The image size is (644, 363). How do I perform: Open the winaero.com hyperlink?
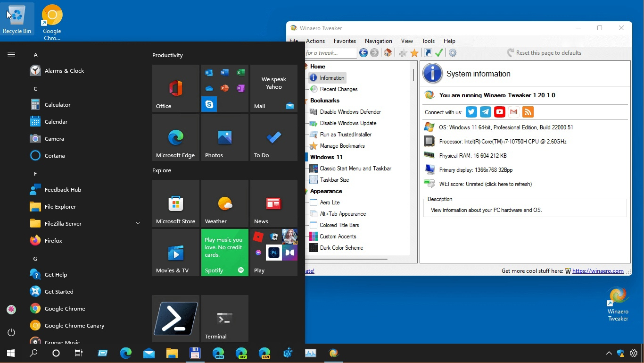click(x=598, y=271)
